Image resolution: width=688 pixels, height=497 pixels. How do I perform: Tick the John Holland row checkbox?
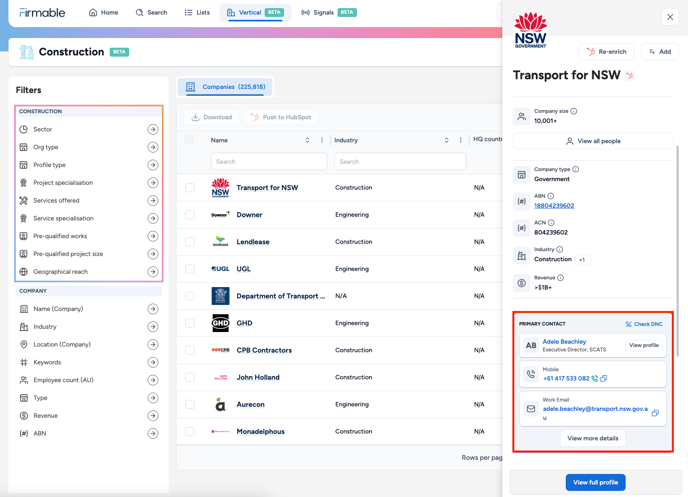click(x=190, y=377)
